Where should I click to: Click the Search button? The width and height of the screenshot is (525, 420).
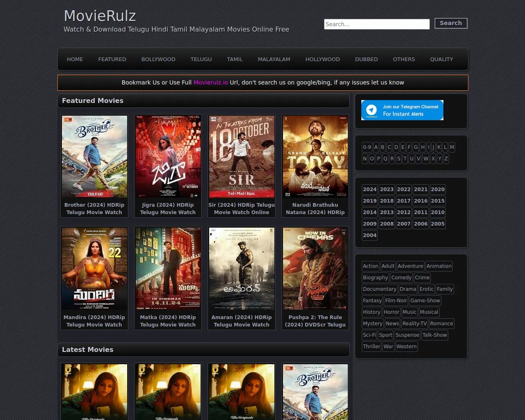coord(451,23)
